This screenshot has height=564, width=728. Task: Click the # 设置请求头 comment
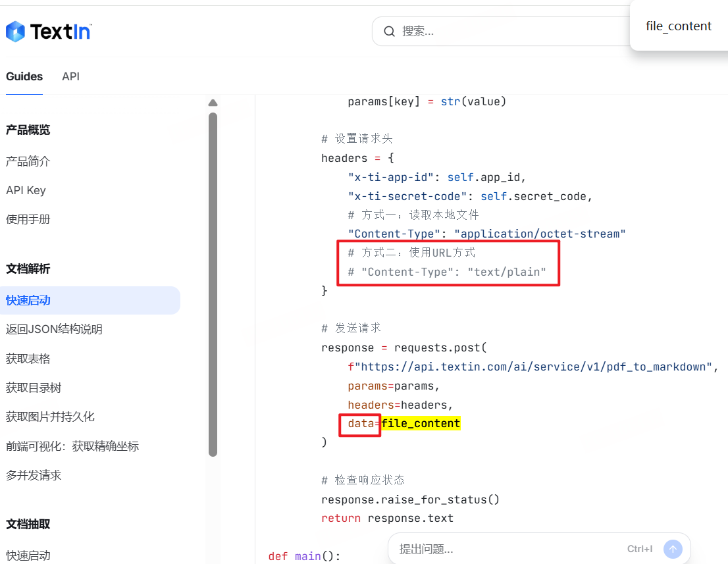click(357, 138)
